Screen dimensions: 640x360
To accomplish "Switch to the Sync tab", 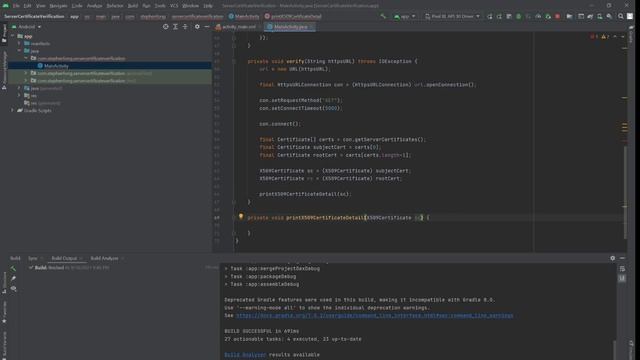I will (x=33, y=258).
